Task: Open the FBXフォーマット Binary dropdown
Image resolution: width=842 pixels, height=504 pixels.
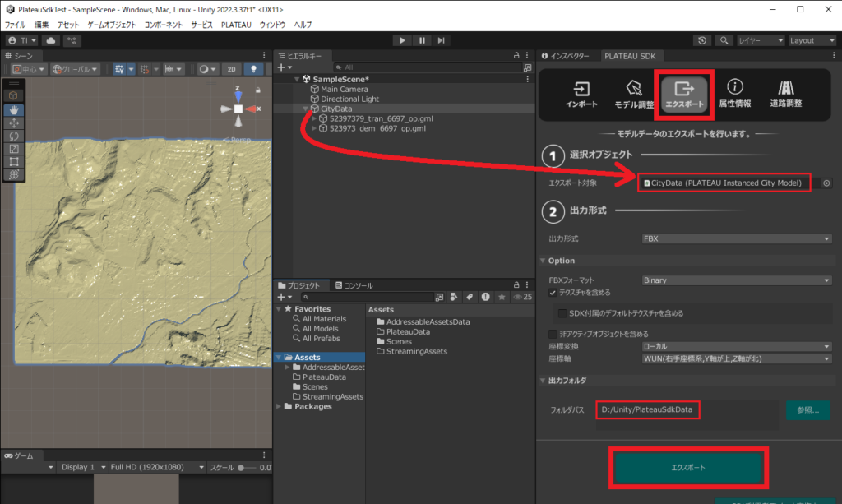Action: pyautogui.click(x=736, y=280)
